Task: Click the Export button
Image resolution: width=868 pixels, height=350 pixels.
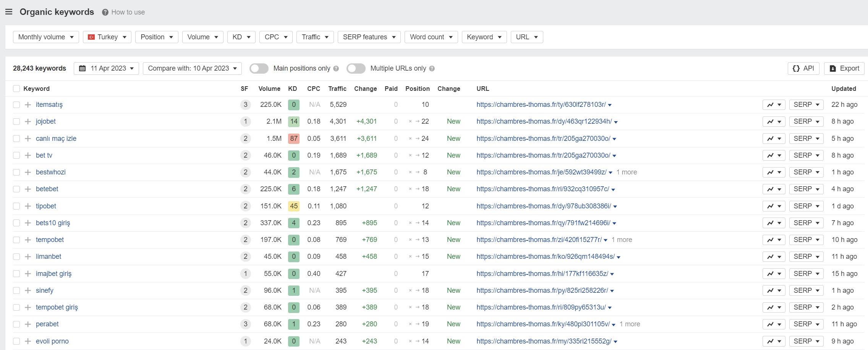Action: (844, 68)
